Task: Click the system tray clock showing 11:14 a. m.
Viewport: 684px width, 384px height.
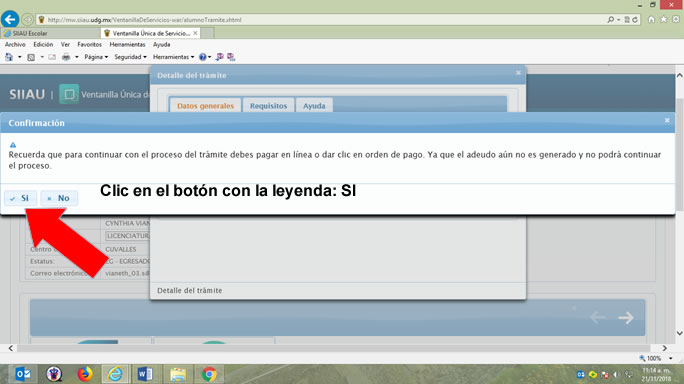Action: coord(656,374)
